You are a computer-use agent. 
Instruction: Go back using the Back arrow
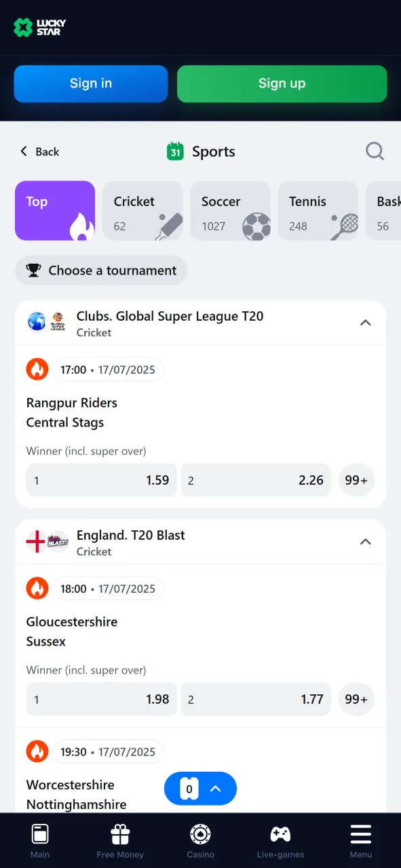click(x=39, y=151)
